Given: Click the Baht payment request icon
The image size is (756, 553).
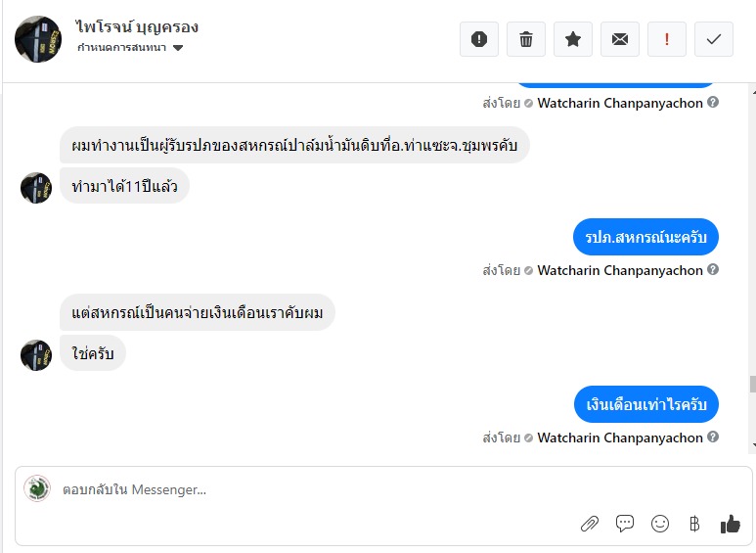Looking at the screenshot, I should point(694,524).
